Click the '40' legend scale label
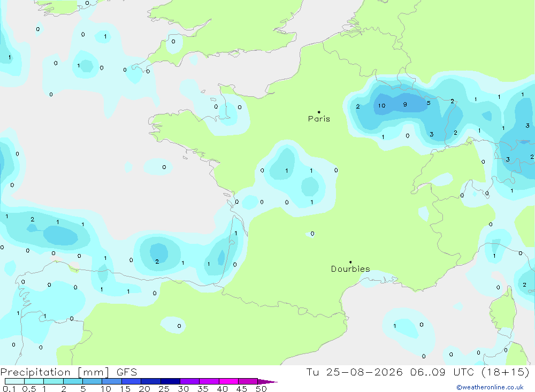 click(222, 389)
